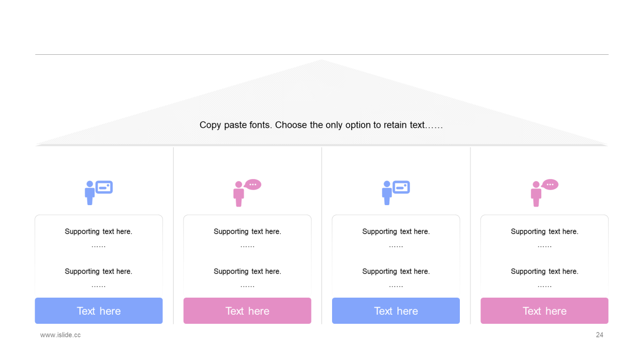The height and width of the screenshot is (362, 644).
Task: Click the "Copy paste fonts" headline text
Action: (321, 125)
